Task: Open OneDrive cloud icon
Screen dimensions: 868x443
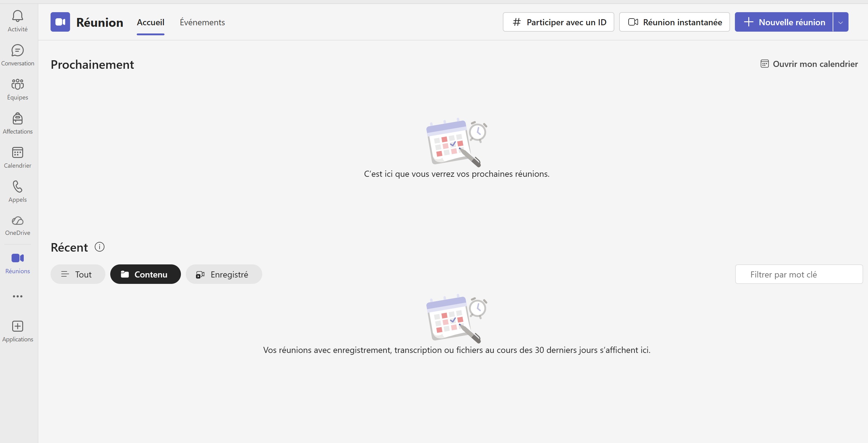Action: 18,221
